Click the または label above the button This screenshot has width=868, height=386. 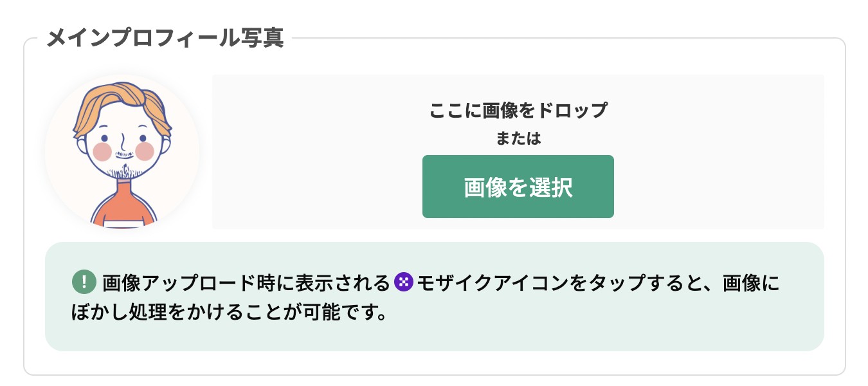point(518,138)
